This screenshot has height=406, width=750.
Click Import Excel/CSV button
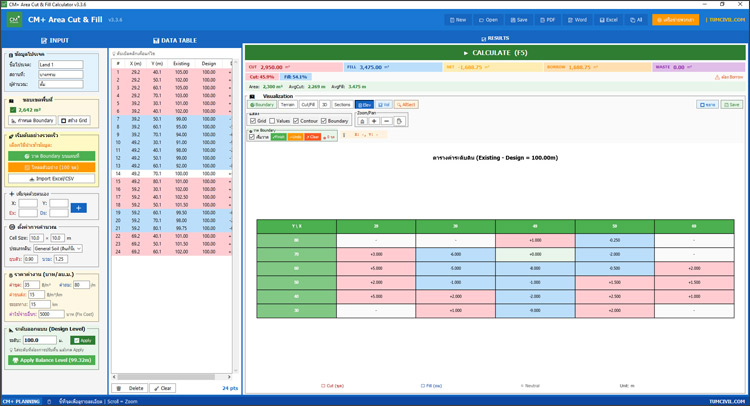52,179
